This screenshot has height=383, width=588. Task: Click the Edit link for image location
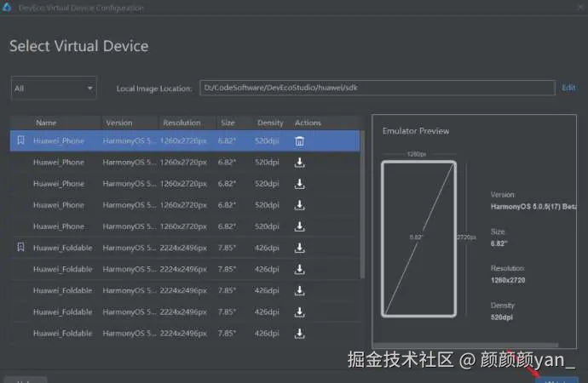tap(568, 88)
